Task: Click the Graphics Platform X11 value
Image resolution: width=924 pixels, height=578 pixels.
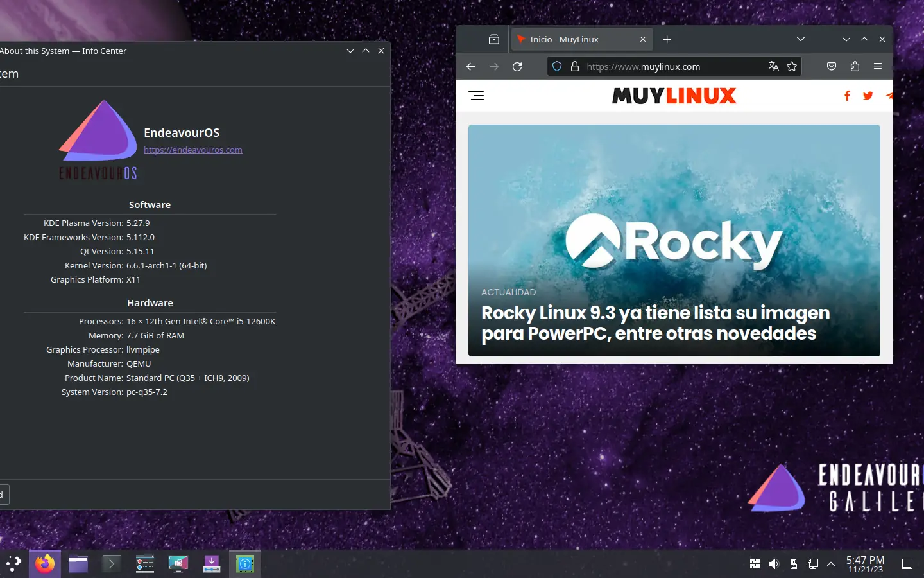Action: (x=133, y=279)
